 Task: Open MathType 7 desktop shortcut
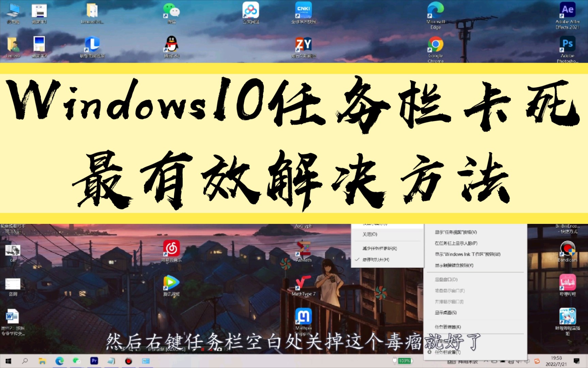[304, 286]
